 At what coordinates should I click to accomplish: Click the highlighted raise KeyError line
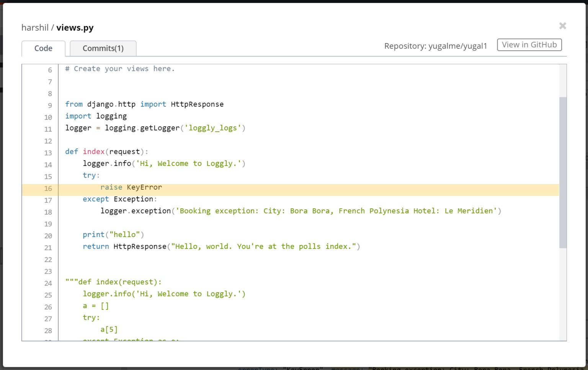131,187
